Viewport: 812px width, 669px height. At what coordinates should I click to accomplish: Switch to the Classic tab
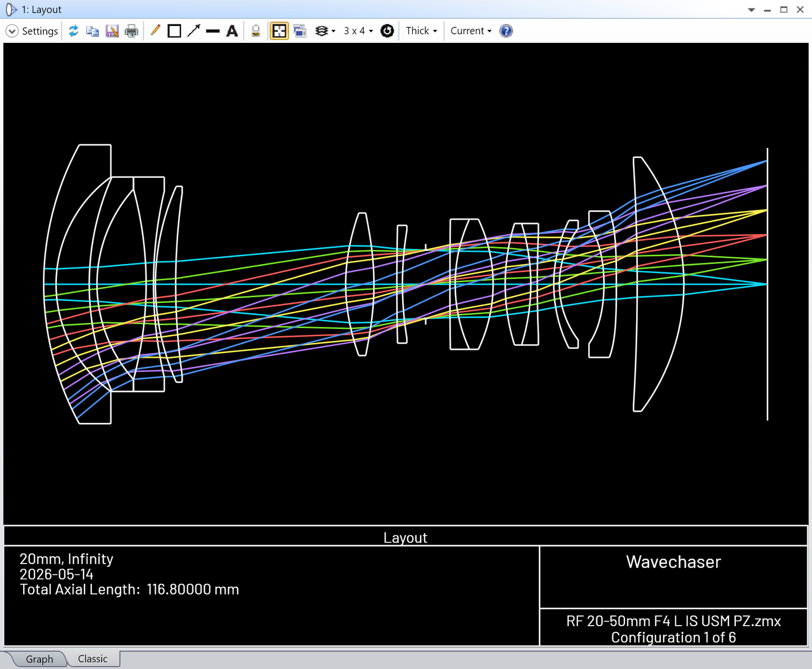pos(92,659)
